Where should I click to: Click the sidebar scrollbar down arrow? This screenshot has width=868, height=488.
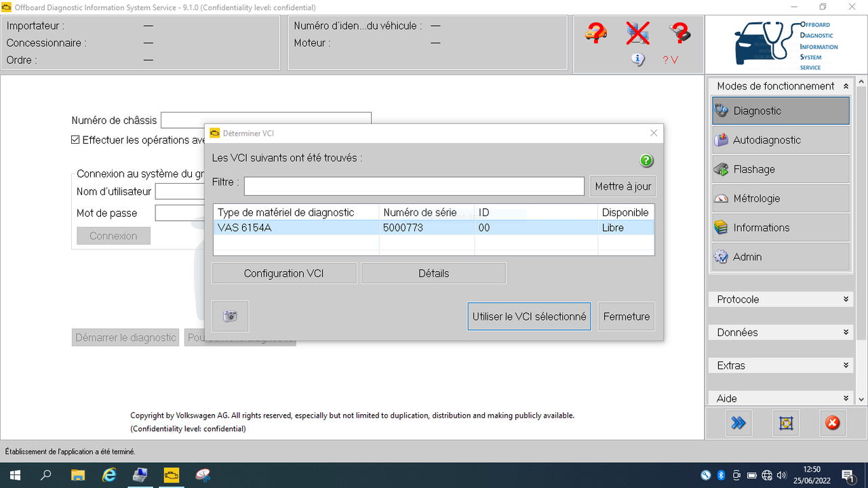click(862, 400)
